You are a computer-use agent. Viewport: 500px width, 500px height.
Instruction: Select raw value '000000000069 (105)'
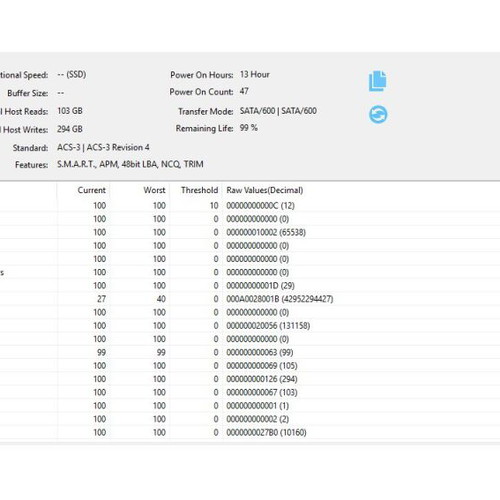pyautogui.click(x=262, y=366)
